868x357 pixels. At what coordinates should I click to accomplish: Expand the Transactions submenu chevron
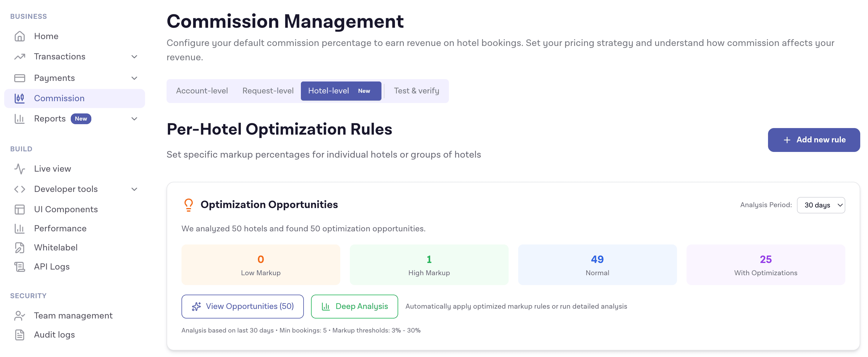tap(134, 57)
